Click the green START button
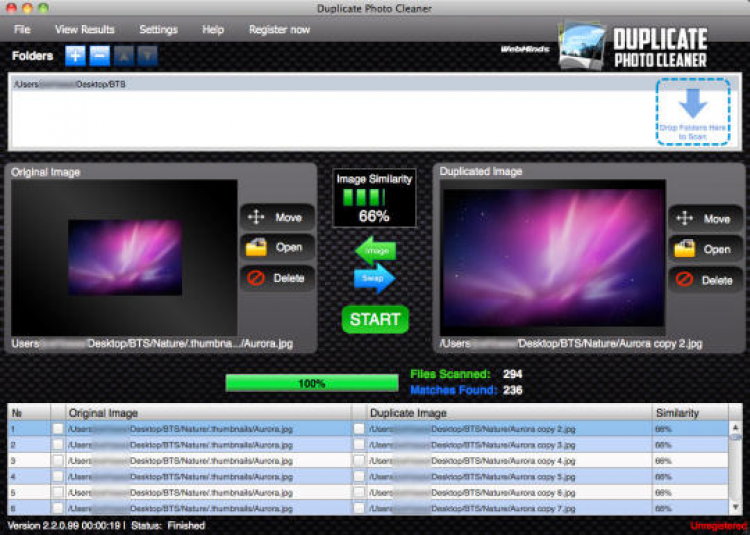This screenshot has width=750, height=535. [375, 319]
